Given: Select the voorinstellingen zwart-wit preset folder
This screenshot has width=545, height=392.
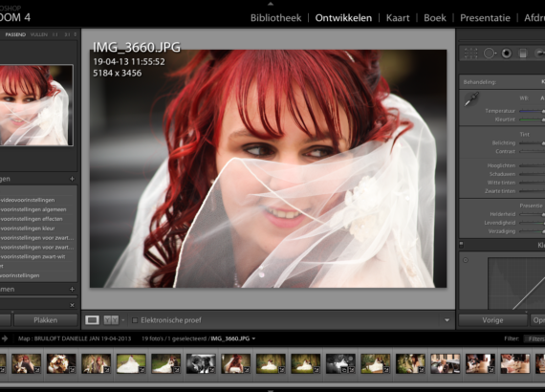Looking at the screenshot, I should 33,257.
